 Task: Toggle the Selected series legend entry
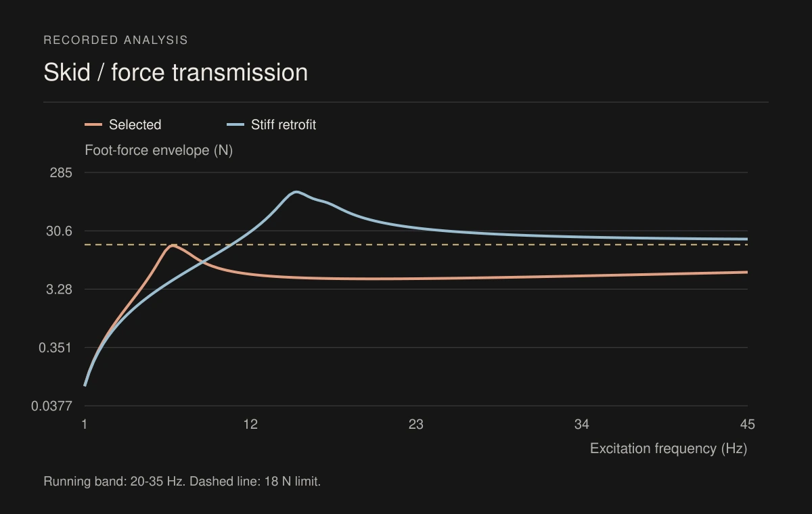tap(123, 124)
